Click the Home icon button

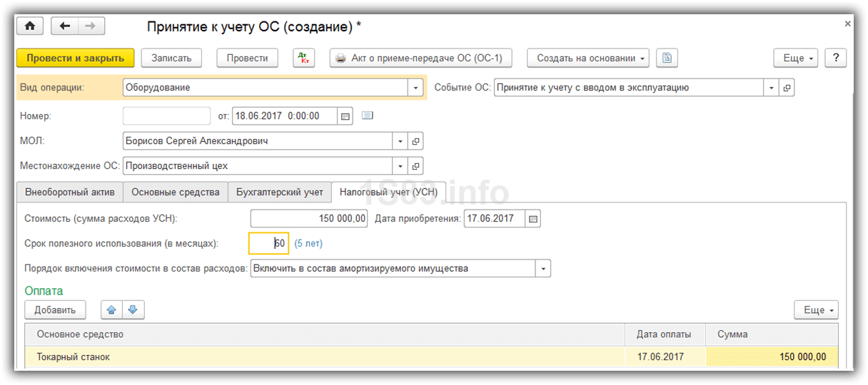tap(30, 26)
